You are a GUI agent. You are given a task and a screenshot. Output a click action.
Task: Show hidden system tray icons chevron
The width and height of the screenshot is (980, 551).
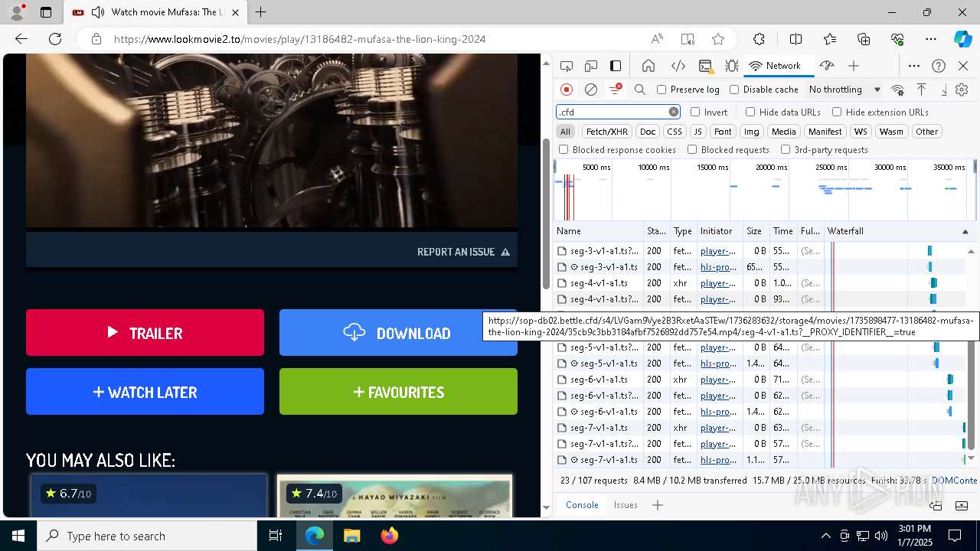825,536
